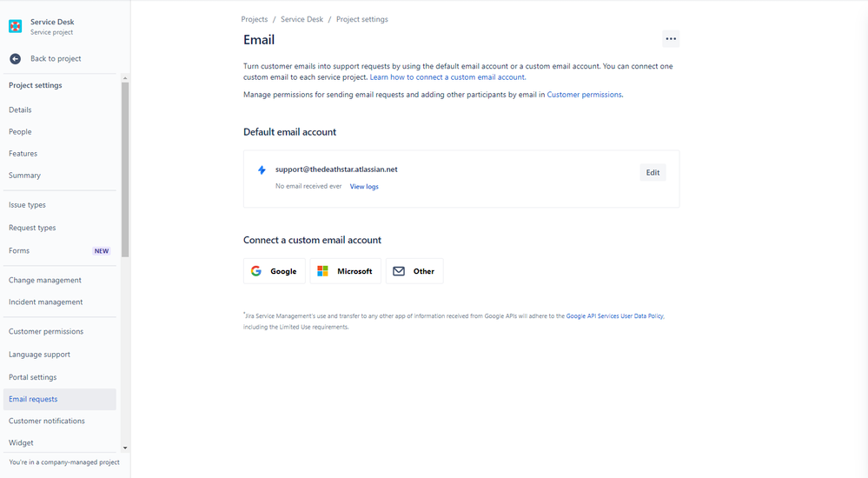Open the three-dots more actions menu

(671, 39)
